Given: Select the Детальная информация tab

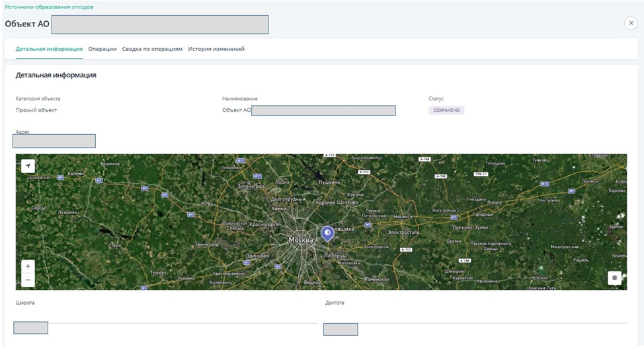Looking at the screenshot, I should (x=49, y=49).
